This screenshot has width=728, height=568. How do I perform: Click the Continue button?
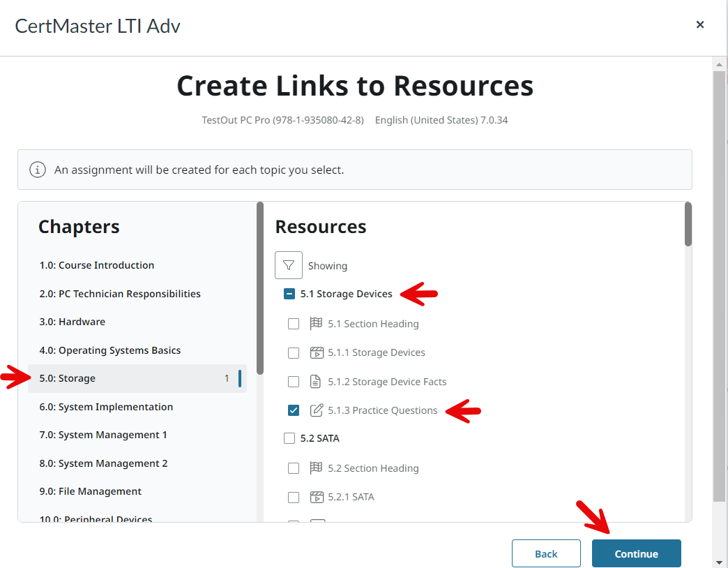pyautogui.click(x=636, y=553)
